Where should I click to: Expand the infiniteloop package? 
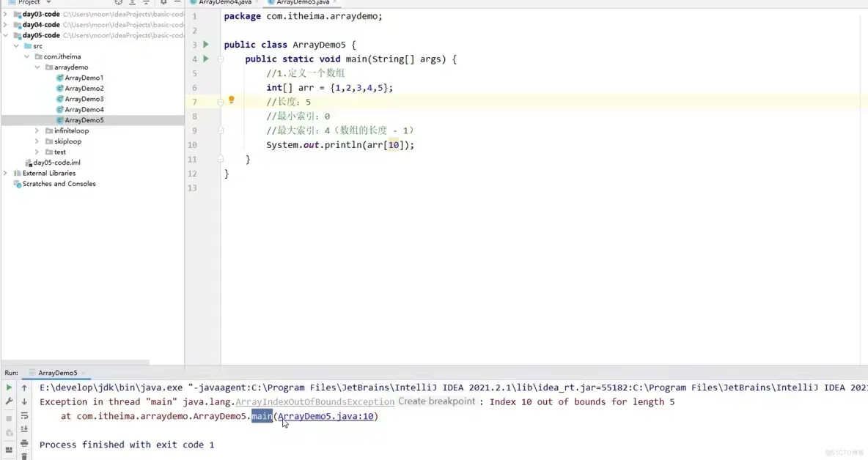(37, 130)
